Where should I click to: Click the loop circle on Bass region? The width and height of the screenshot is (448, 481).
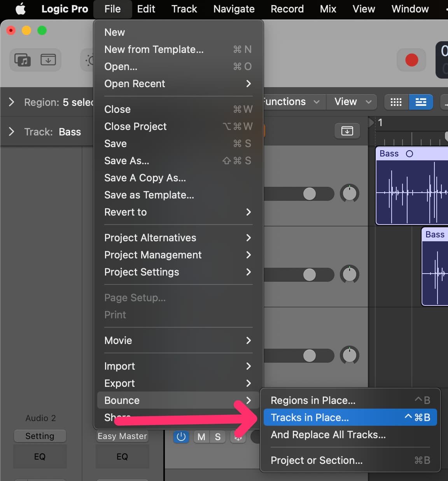point(409,154)
